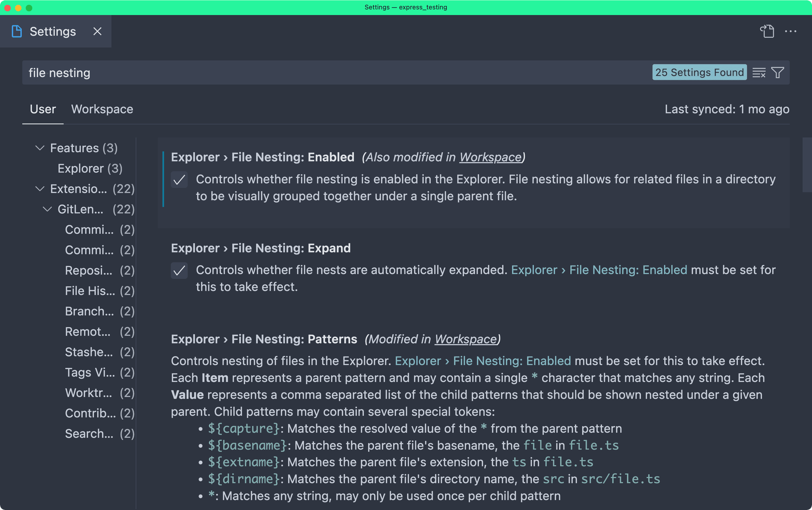Uncheck Explorer File Nesting: Enabled
The height and width of the screenshot is (510, 812).
pos(179,180)
